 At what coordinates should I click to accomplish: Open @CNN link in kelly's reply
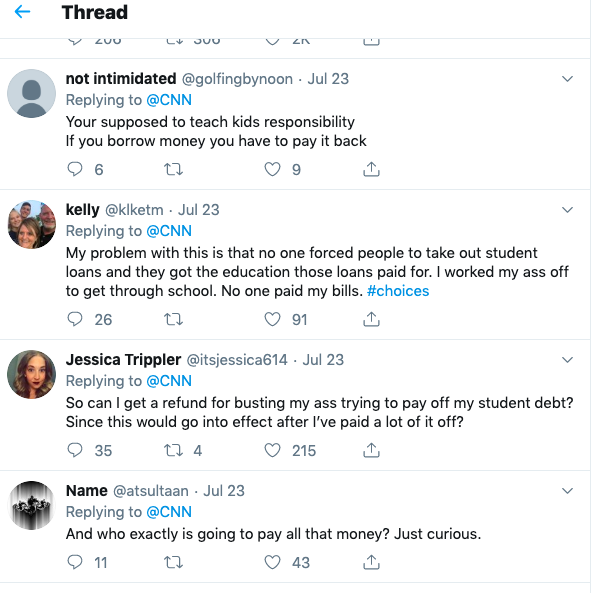pyautogui.click(x=169, y=231)
